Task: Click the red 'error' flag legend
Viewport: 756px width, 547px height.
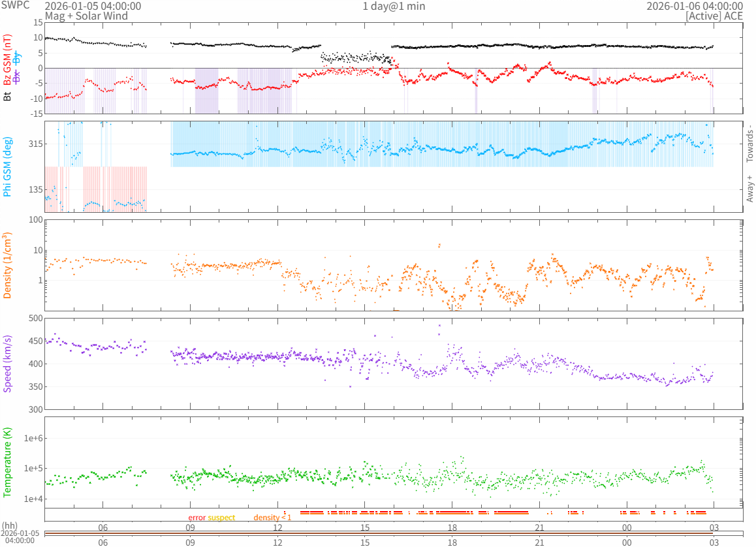Action: 197,518
